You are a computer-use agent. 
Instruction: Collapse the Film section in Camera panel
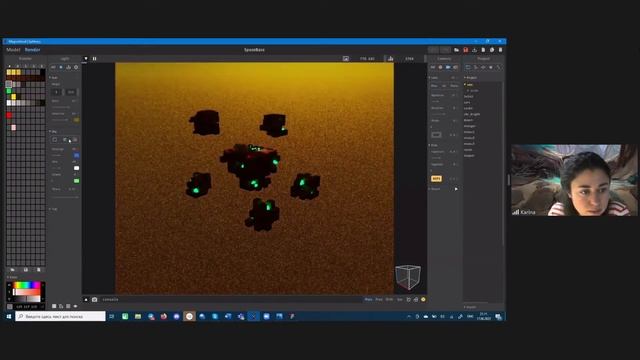(433, 145)
